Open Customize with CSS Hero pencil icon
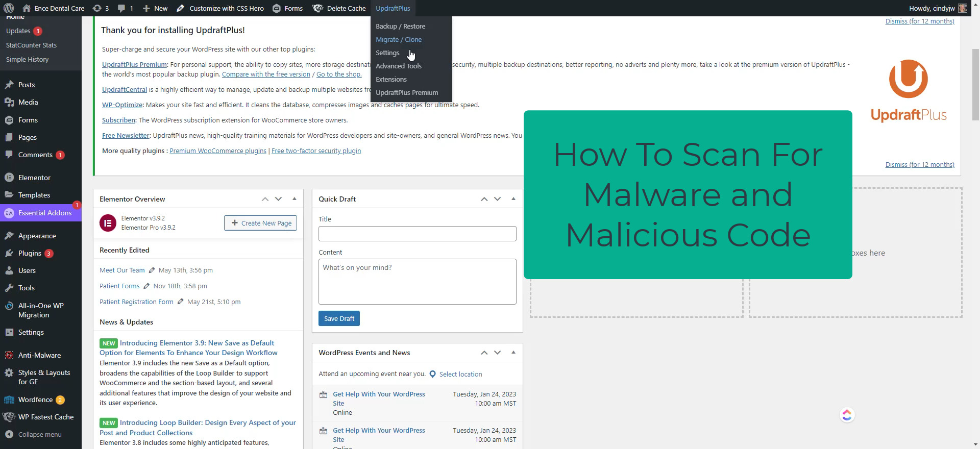 pos(181,8)
